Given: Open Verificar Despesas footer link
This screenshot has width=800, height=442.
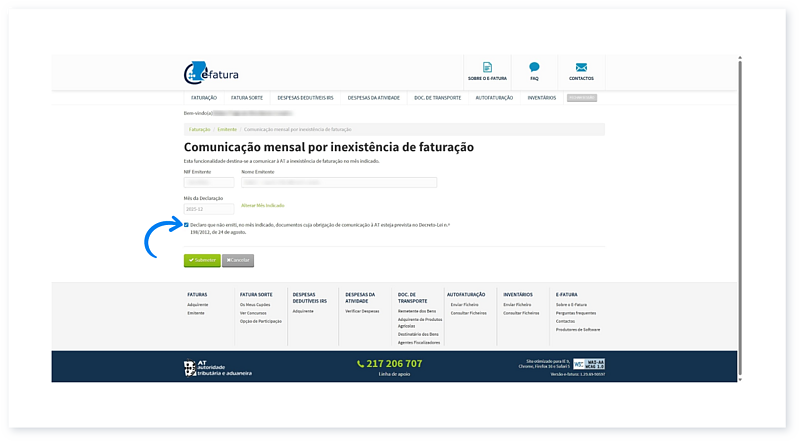Looking at the screenshot, I should pyautogui.click(x=362, y=311).
